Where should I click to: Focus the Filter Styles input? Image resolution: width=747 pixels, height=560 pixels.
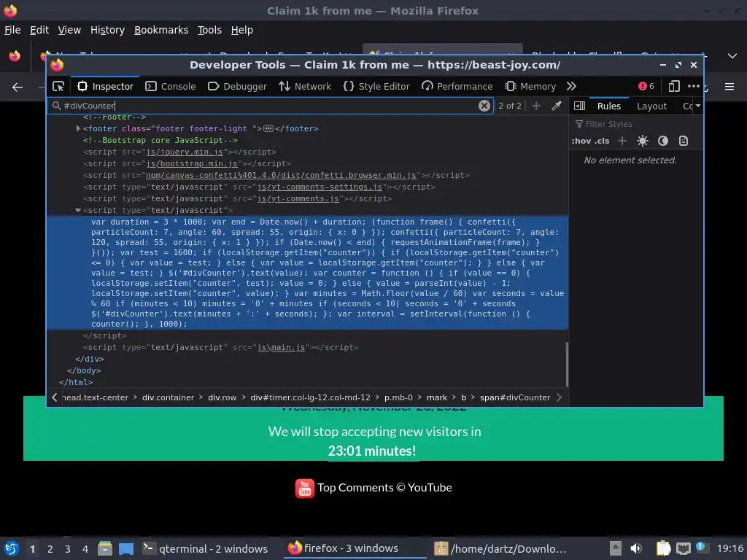tap(636, 124)
